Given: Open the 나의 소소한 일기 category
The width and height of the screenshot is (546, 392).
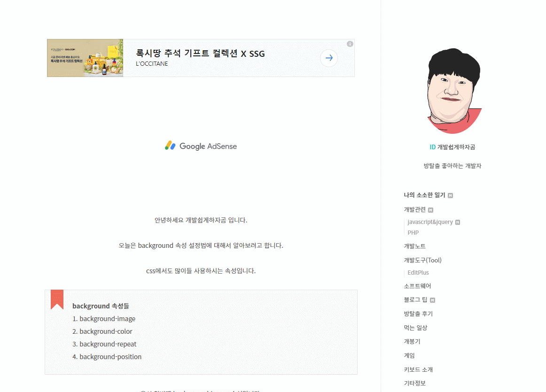Looking at the screenshot, I should [x=424, y=195].
